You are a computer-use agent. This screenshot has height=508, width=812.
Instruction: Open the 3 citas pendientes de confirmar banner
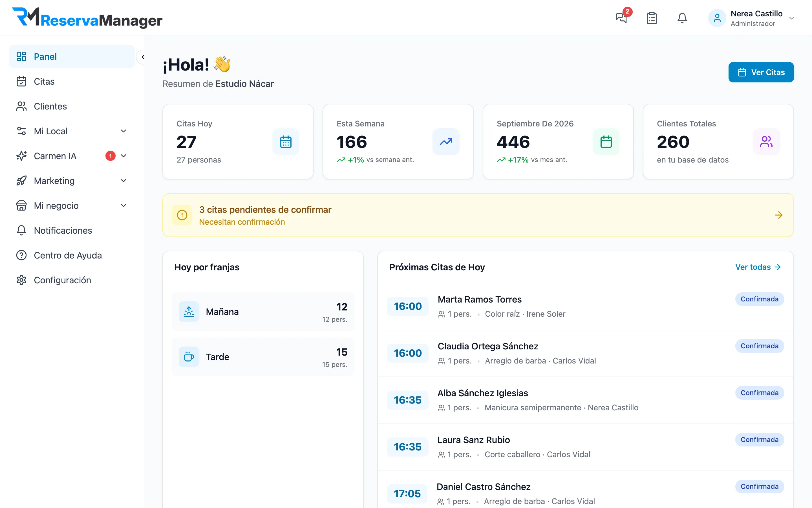[478, 215]
